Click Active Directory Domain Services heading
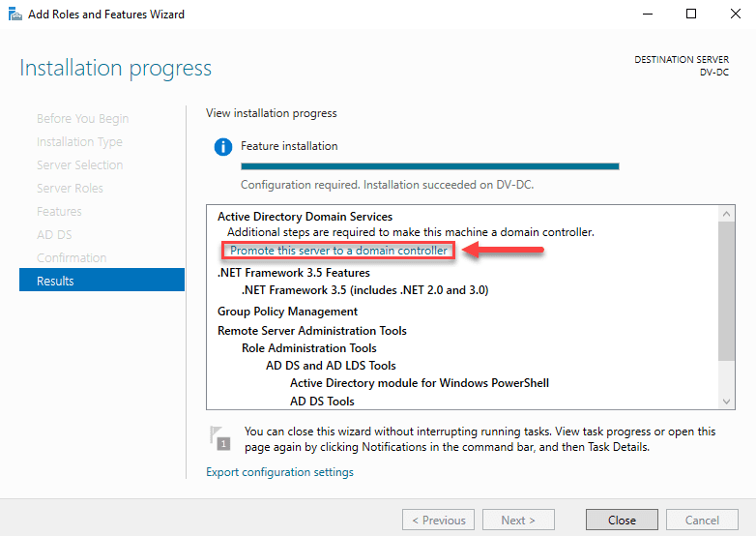Image resolution: width=756 pixels, height=536 pixels. (x=305, y=217)
